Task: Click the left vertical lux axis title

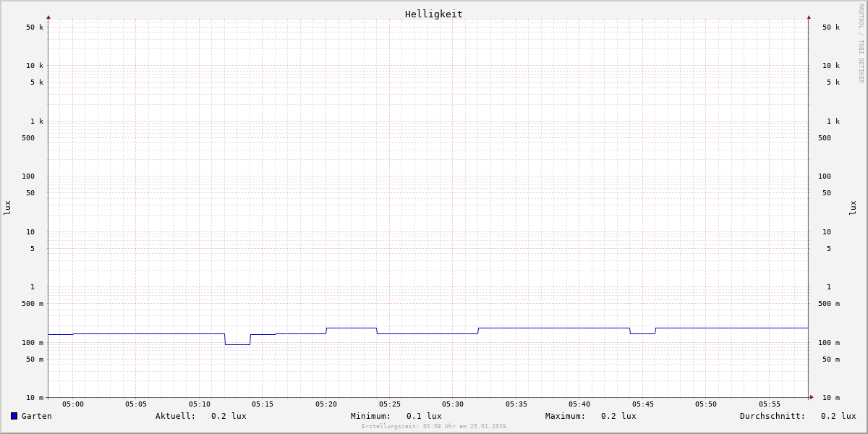Action: click(7, 208)
